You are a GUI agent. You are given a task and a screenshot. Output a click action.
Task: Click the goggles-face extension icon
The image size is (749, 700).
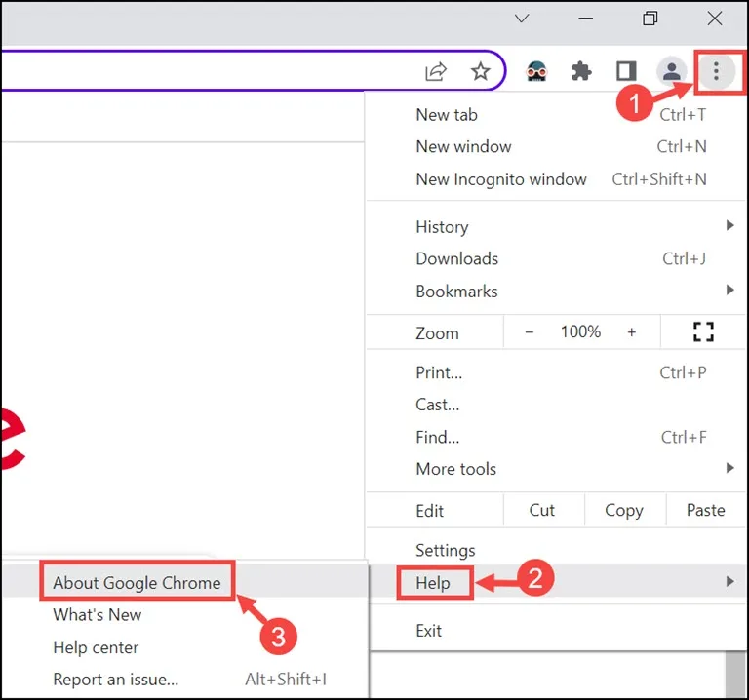coord(536,71)
